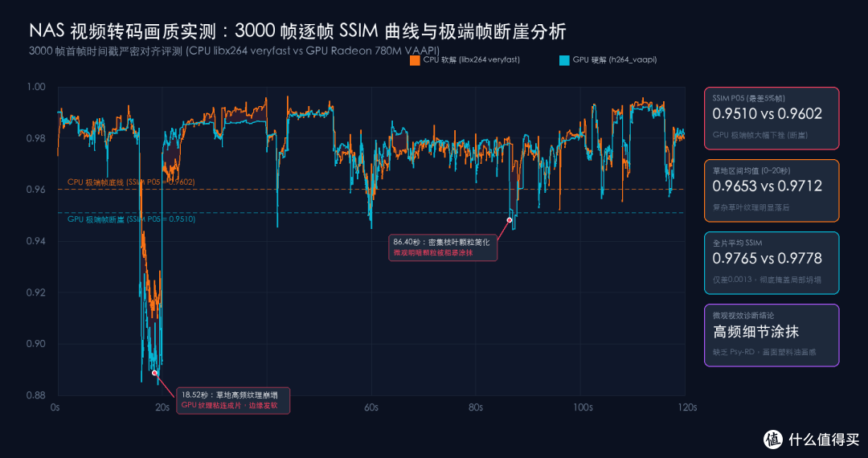Image resolution: width=868 pixels, height=458 pixels.
Task: Click the red marker dot at 18.52秒
Action: click(x=154, y=374)
